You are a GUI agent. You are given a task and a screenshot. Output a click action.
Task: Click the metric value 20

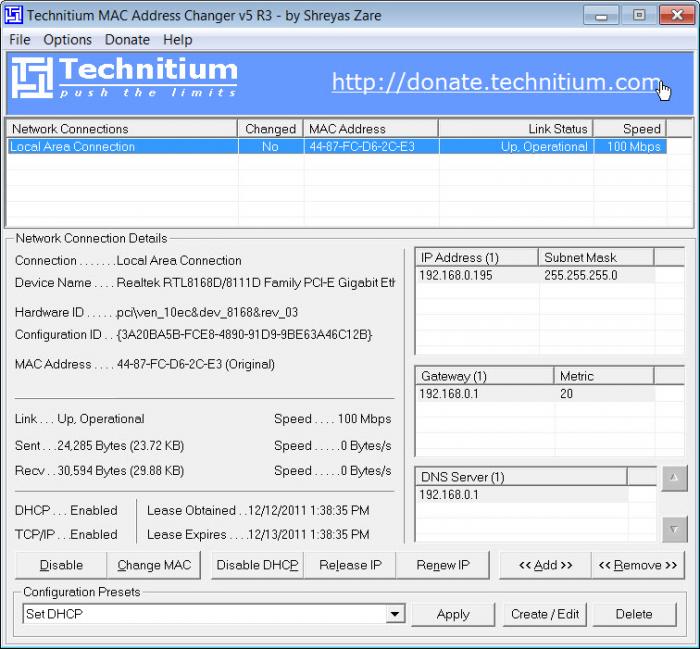tap(566, 394)
